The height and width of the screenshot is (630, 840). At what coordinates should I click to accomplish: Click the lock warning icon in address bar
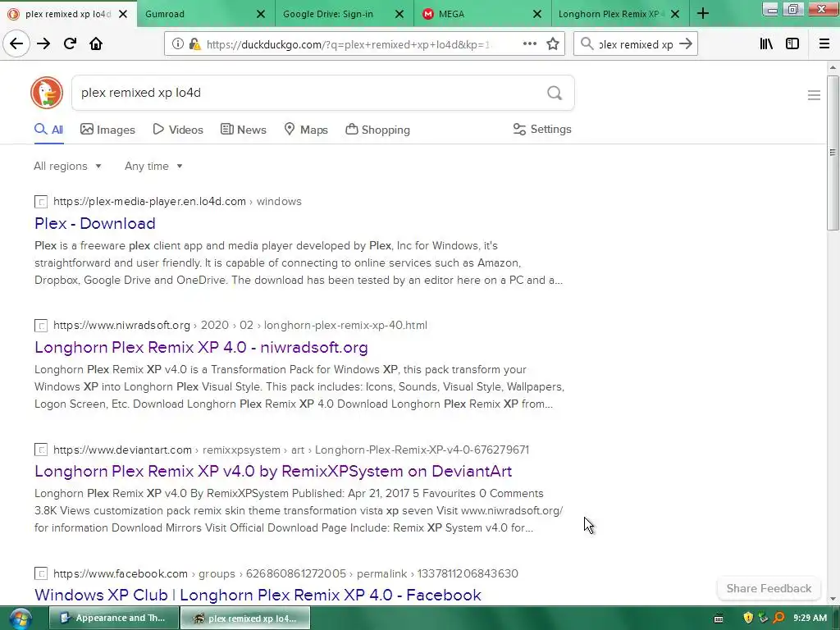[x=194, y=44]
